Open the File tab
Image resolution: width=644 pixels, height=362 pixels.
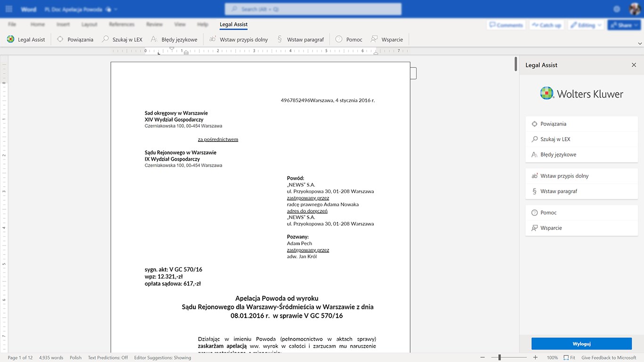click(12, 25)
